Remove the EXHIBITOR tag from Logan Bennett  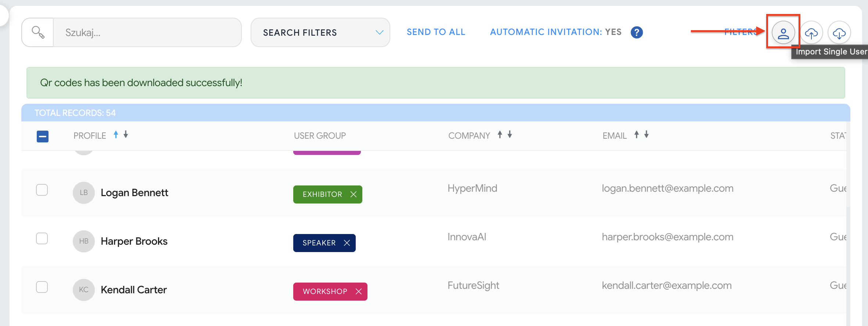tap(354, 194)
